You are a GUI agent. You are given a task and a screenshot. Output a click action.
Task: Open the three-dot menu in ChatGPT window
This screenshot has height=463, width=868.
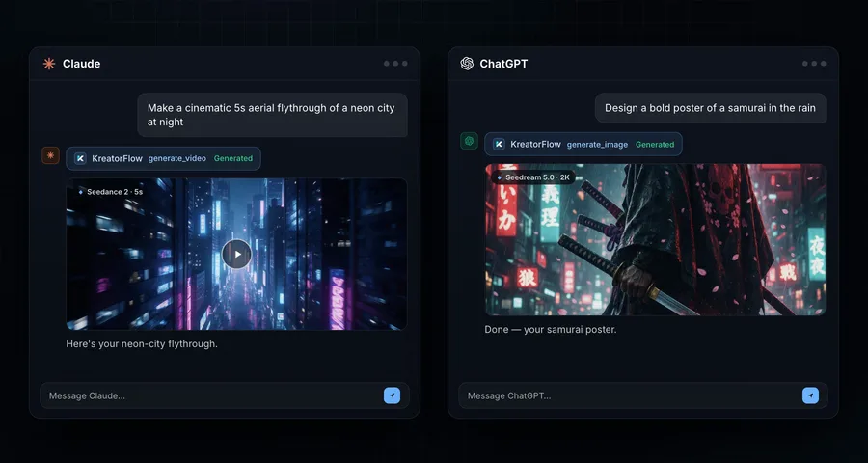pyautogui.click(x=814, y=64)
